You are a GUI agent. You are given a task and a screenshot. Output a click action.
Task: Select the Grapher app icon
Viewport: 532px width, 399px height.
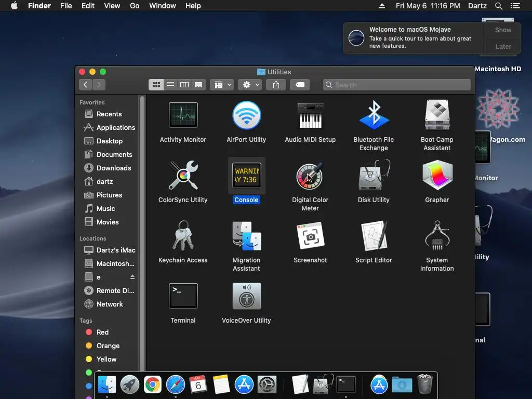[437, 176]
